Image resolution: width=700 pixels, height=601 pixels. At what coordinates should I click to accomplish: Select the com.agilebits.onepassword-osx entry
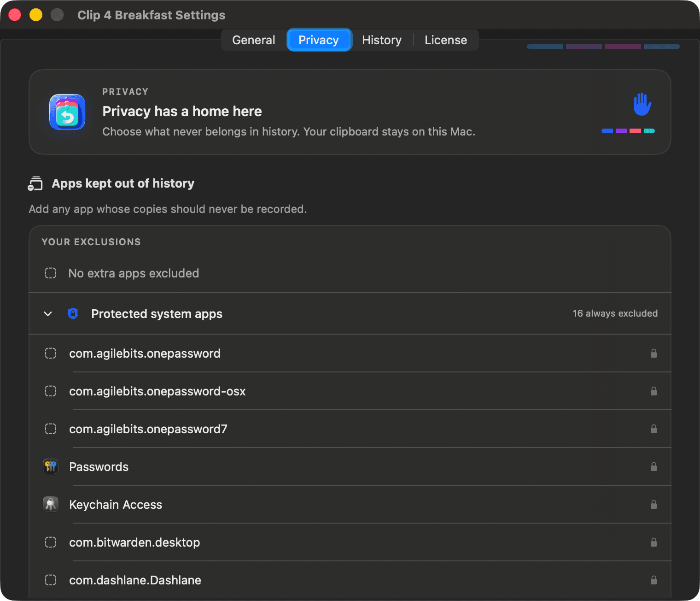(350, 391)
